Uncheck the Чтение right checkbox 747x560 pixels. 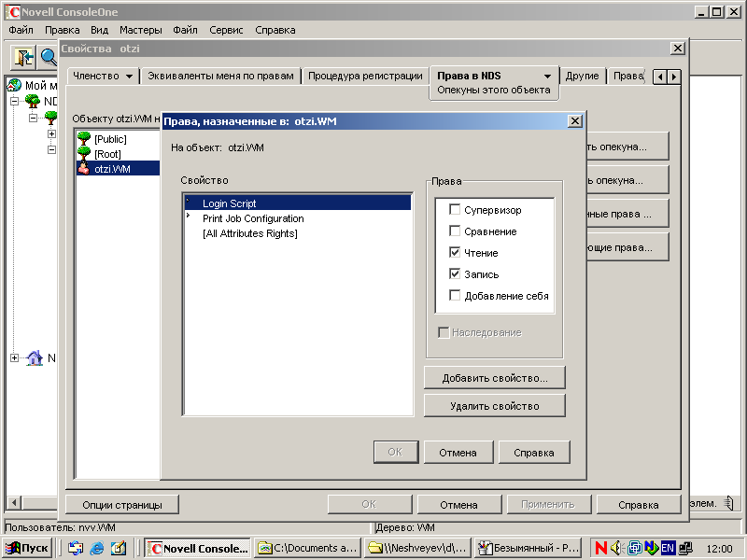455,252
